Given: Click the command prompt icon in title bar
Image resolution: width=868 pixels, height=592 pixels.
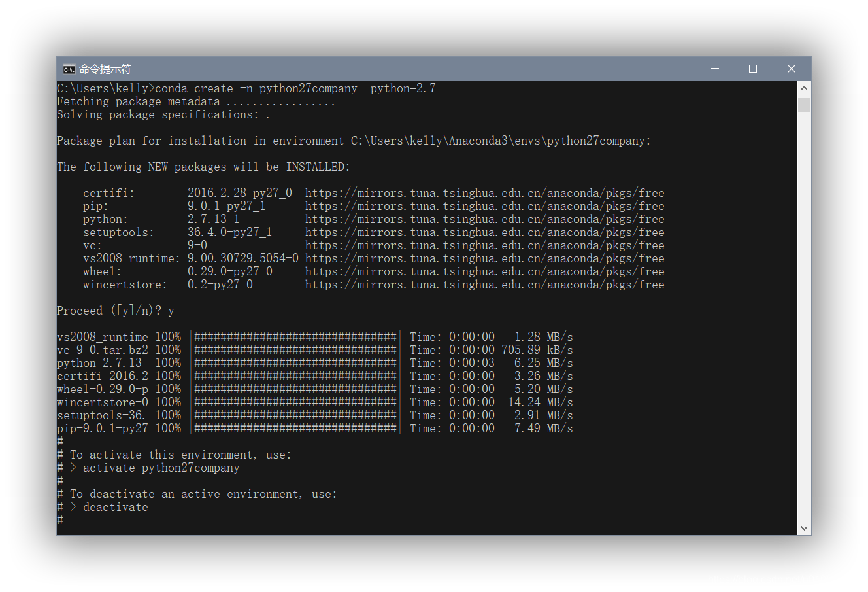Looking at the screenshot, I should (69, 69).
